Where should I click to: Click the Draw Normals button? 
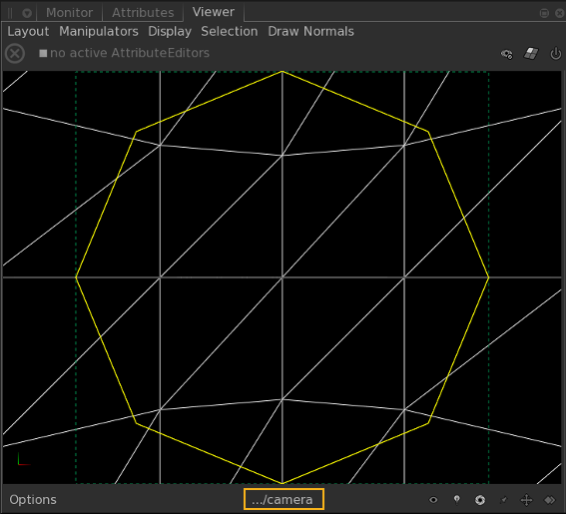click(311, 31)
